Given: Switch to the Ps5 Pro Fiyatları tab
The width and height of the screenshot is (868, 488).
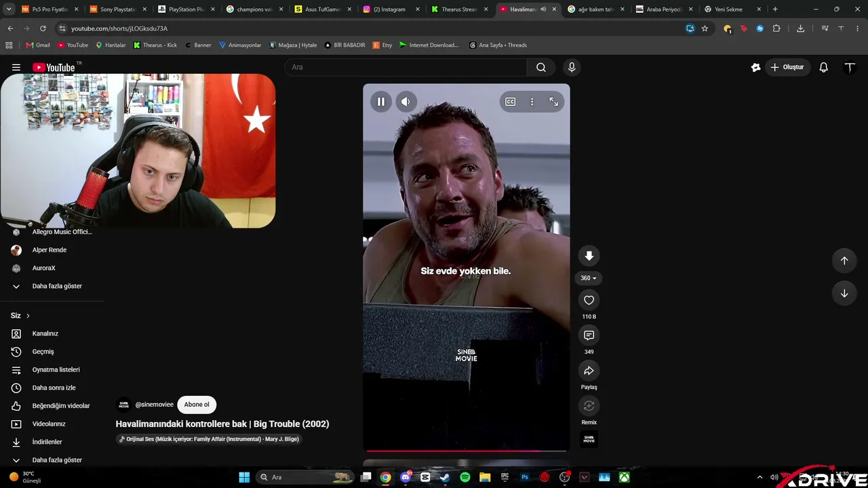Looking at the screenshot, I should 50,9.
